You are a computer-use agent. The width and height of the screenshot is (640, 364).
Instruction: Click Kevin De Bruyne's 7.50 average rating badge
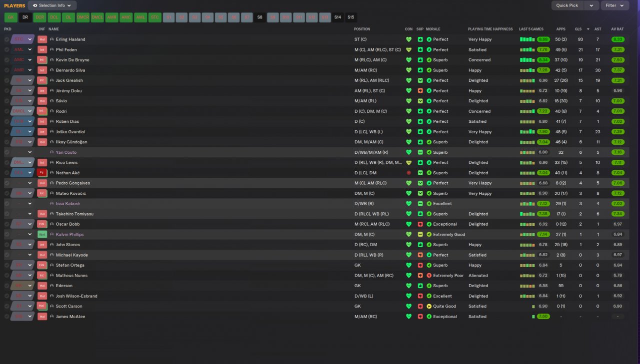tap(617, 60)
